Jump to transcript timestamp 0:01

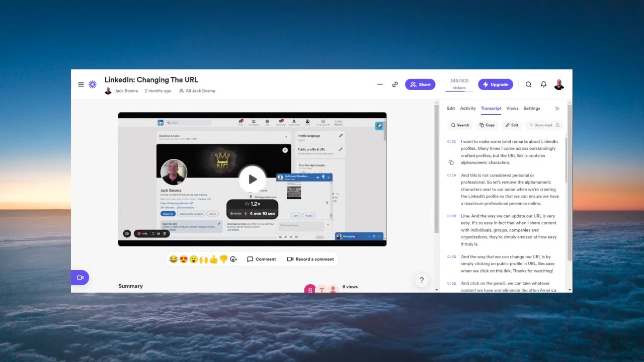[451, 141]
